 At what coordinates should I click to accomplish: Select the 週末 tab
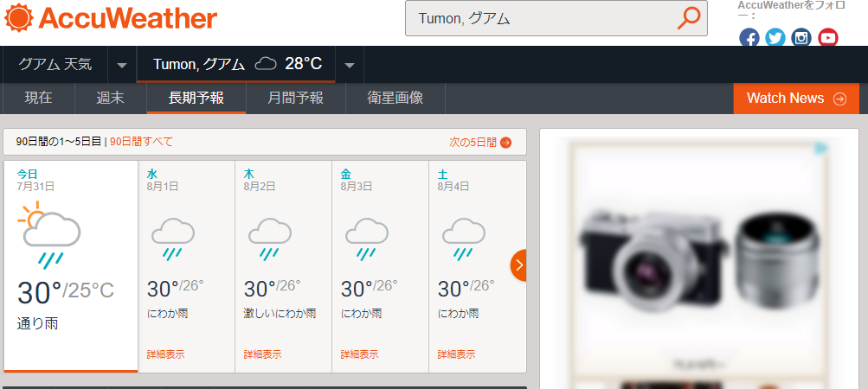[110, 98]
